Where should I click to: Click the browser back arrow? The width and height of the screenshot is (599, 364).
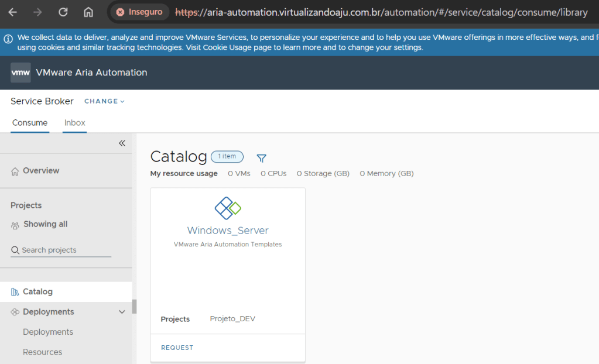(12, 12)
